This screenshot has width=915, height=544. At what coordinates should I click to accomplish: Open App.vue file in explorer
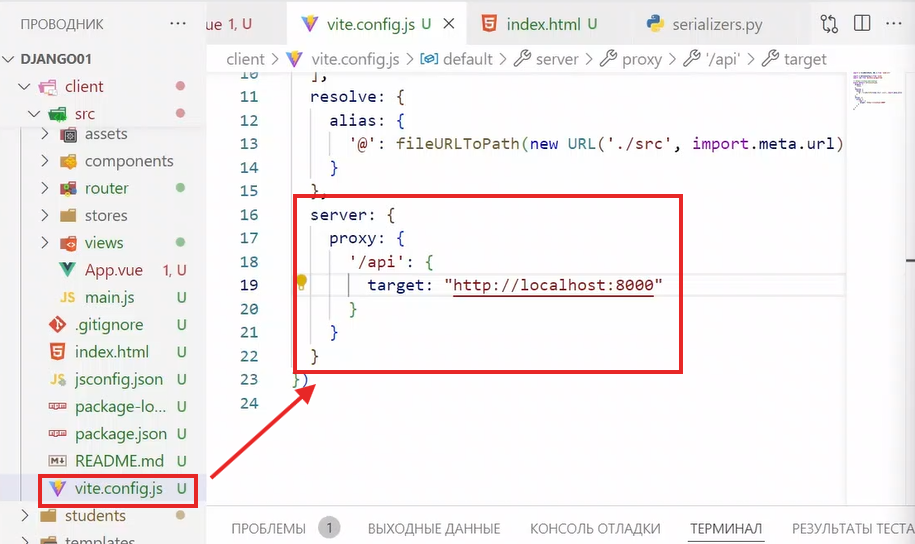coord(112,270)
